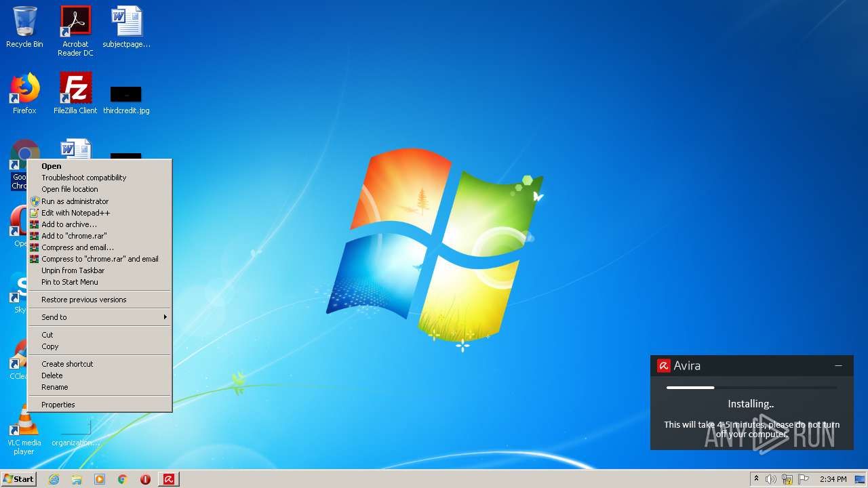Open Windows Explorer folder in taskbar
This screenshot has height=488, width=868.
tap(77, 479)
